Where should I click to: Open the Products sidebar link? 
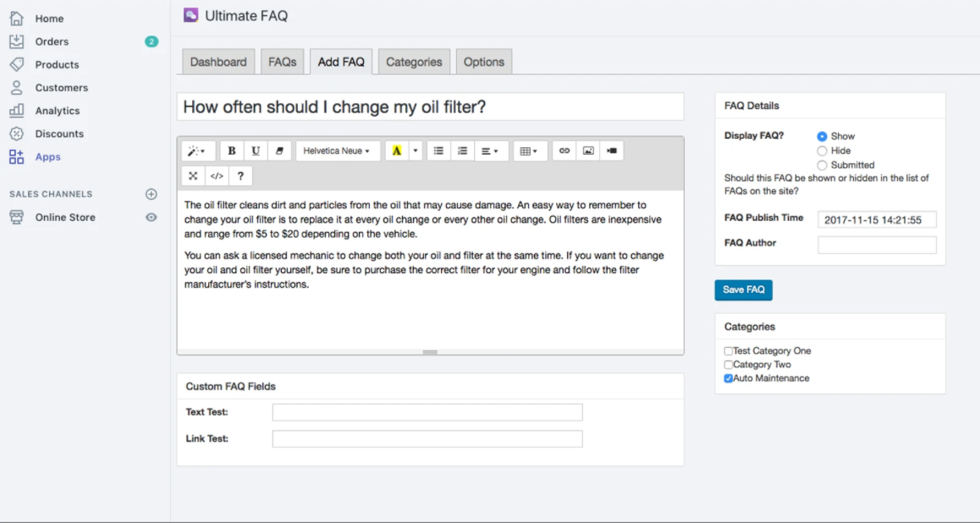(x=57, y=65)
